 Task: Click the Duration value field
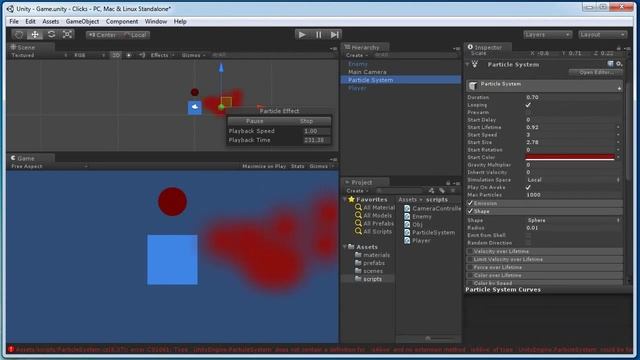tap(573, 97)
